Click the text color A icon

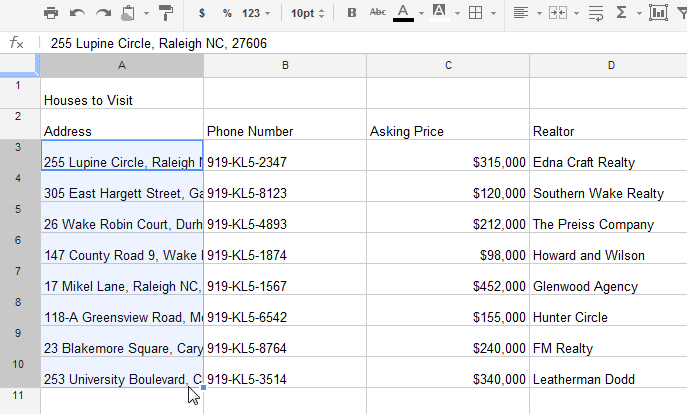tap(403, 13)
